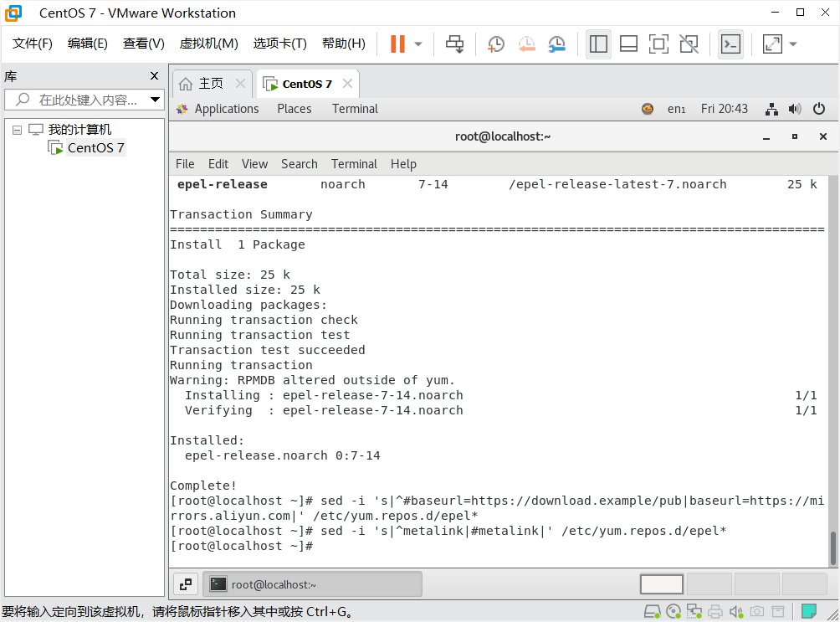Close the root@localhost terminal window

click(823, 136)
